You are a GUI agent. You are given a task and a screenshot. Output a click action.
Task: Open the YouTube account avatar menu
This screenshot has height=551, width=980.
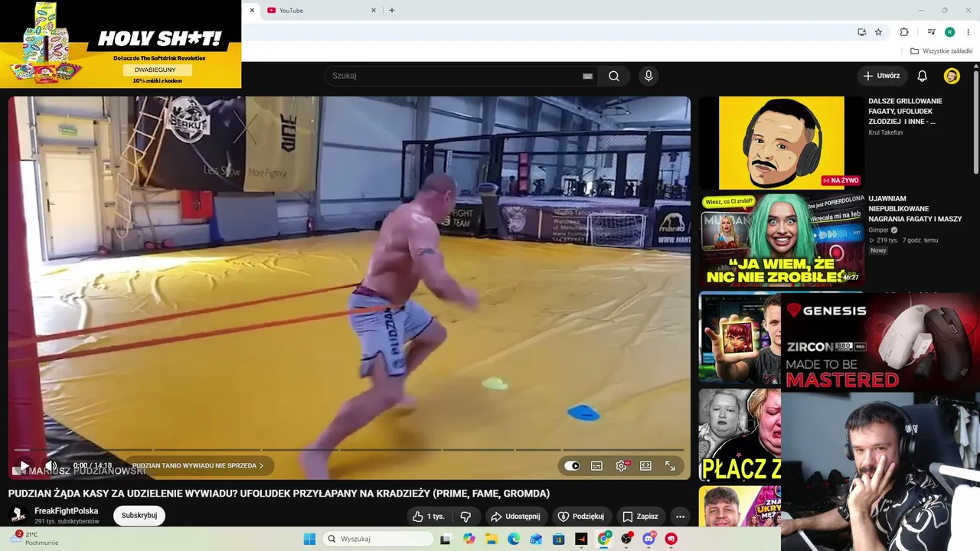(952, 76)
